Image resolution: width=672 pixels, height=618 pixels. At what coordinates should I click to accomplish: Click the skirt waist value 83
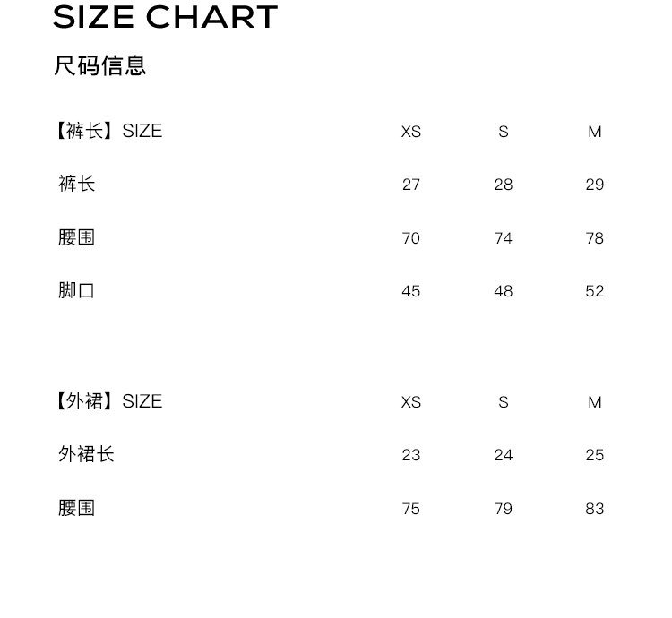(x=595, y=509)
